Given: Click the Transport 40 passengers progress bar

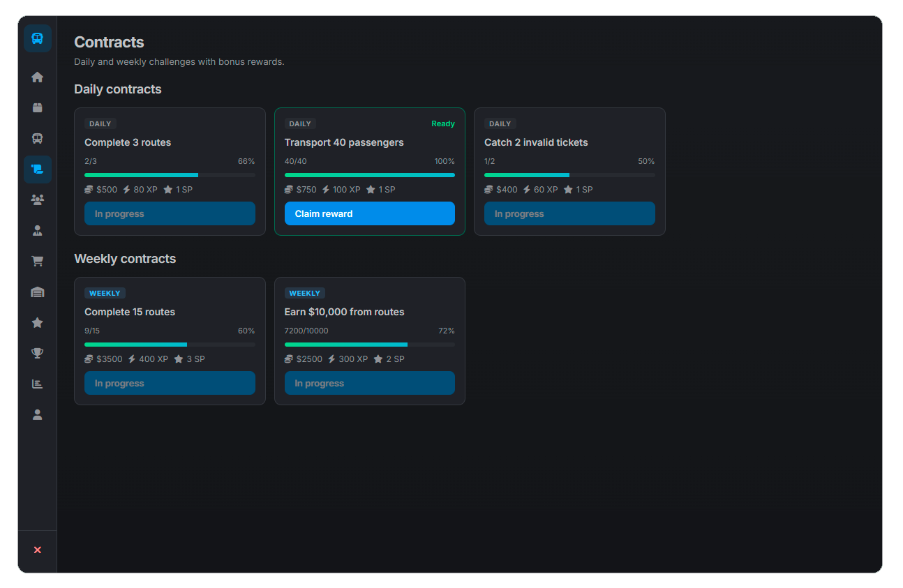Looking at the screenshot, I should pyautogui.click(x=370, y=175).
